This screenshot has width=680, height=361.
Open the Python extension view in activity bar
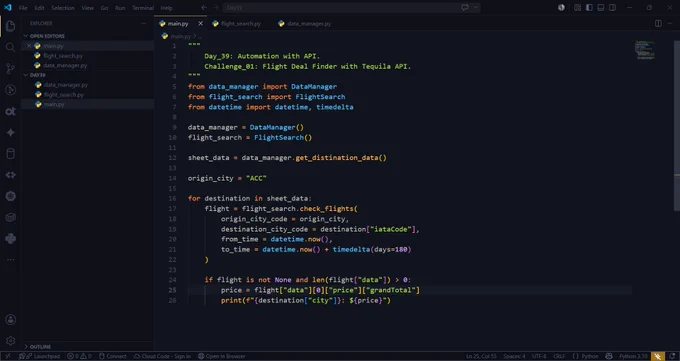pos(10,239)
